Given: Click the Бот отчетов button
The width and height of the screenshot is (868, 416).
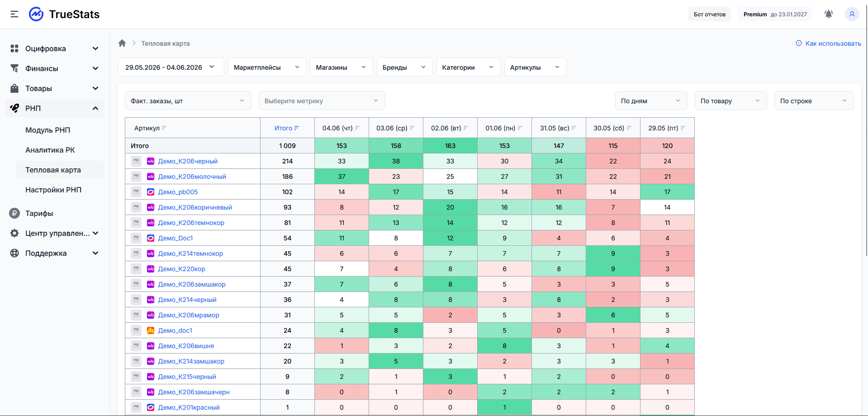Looking at the screenshot, I should 710,14.
